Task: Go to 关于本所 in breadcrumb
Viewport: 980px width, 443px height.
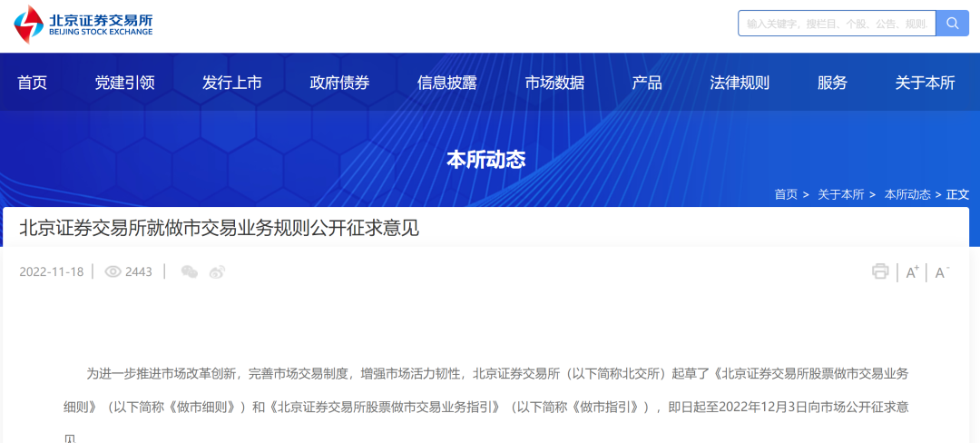Action: pyautogui.click(x=840, y=194)
